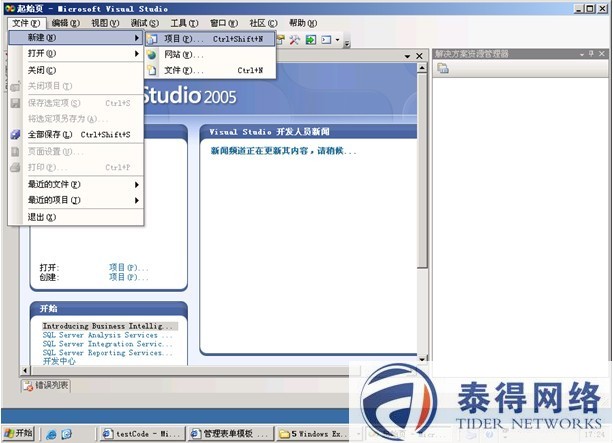Switch to testCode taskbar window
This screenshot has height=443, width=613.
pos(141,434)
